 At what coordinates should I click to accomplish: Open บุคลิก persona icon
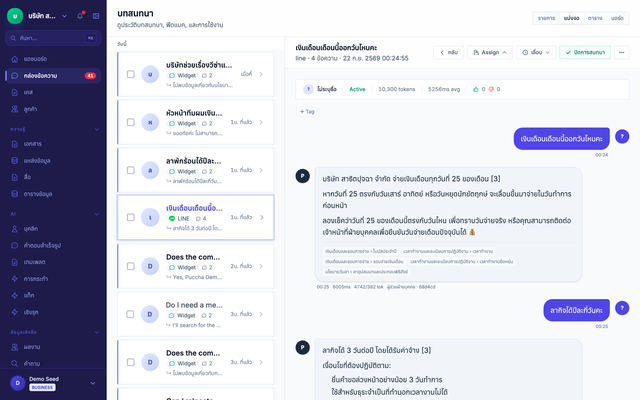coord(15,229)
